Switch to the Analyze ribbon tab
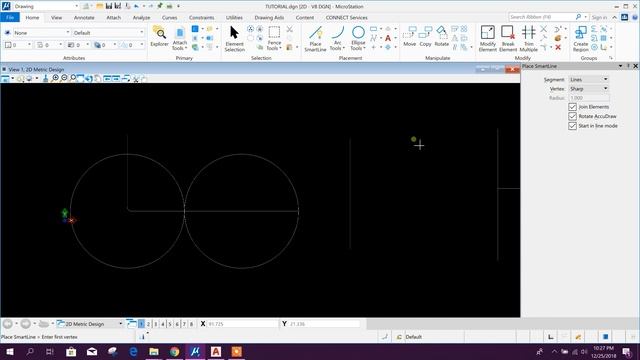The height and width of the screenshot is (360, 640). 141,18
